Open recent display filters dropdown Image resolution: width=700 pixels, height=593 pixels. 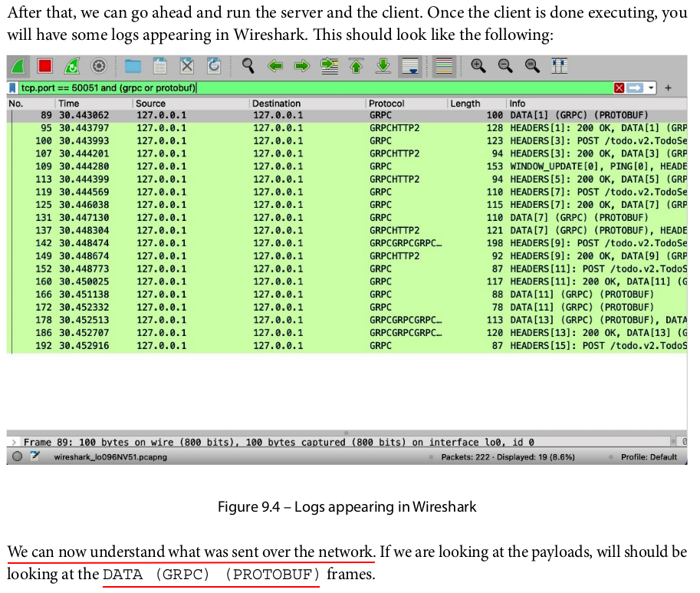651,88
